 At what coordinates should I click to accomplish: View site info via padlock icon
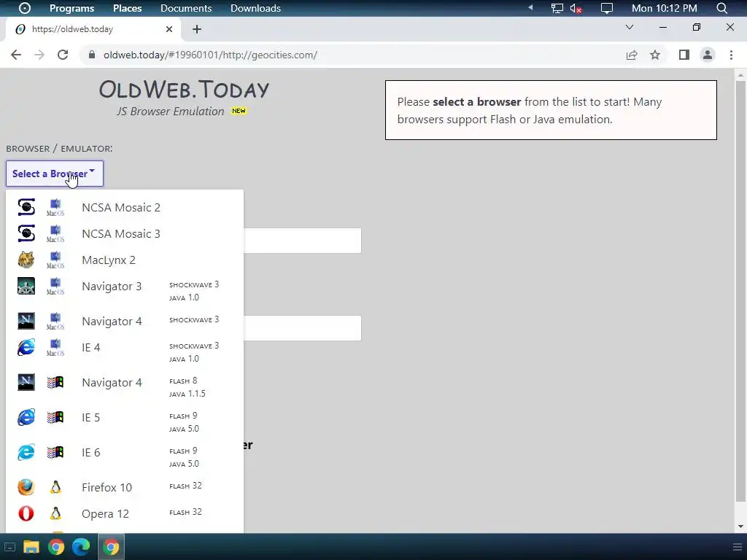pyautogui.click(x=92, y=55)
